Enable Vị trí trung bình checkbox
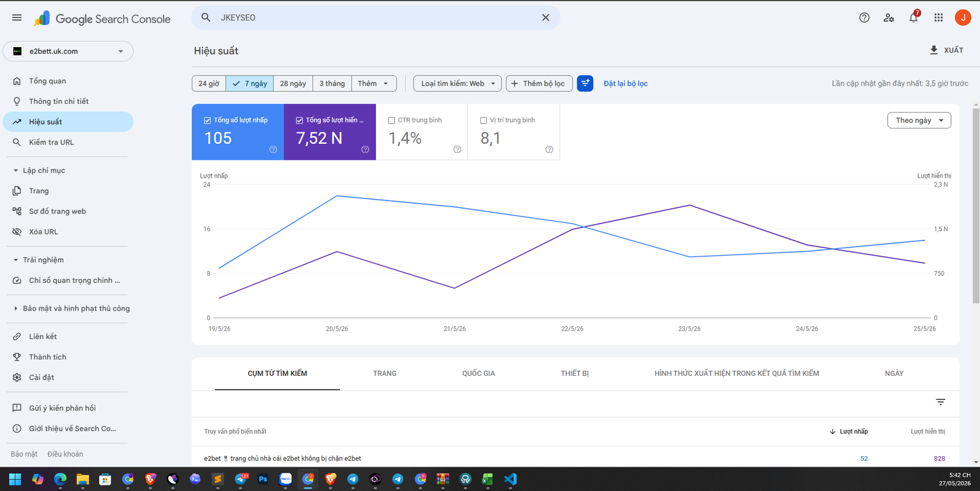Image resolution: width=980 pixels, height=491 pixels. (x=483, y=121)
